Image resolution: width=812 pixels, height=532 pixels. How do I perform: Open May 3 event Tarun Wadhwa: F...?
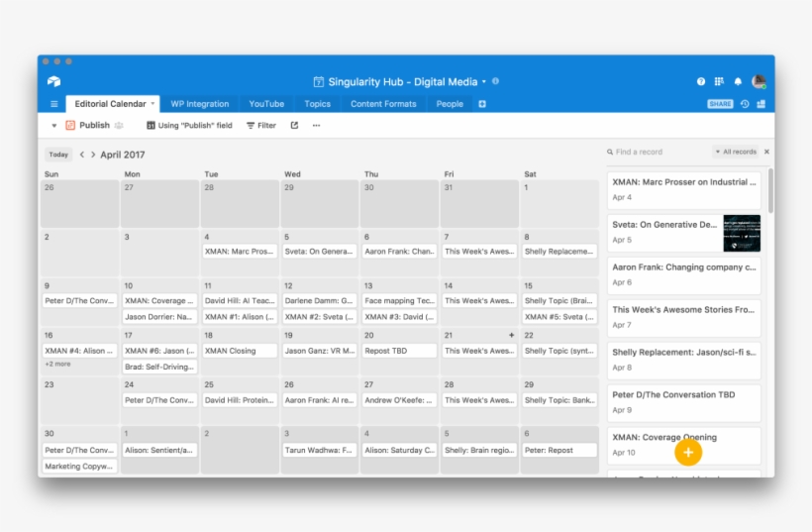319,450
